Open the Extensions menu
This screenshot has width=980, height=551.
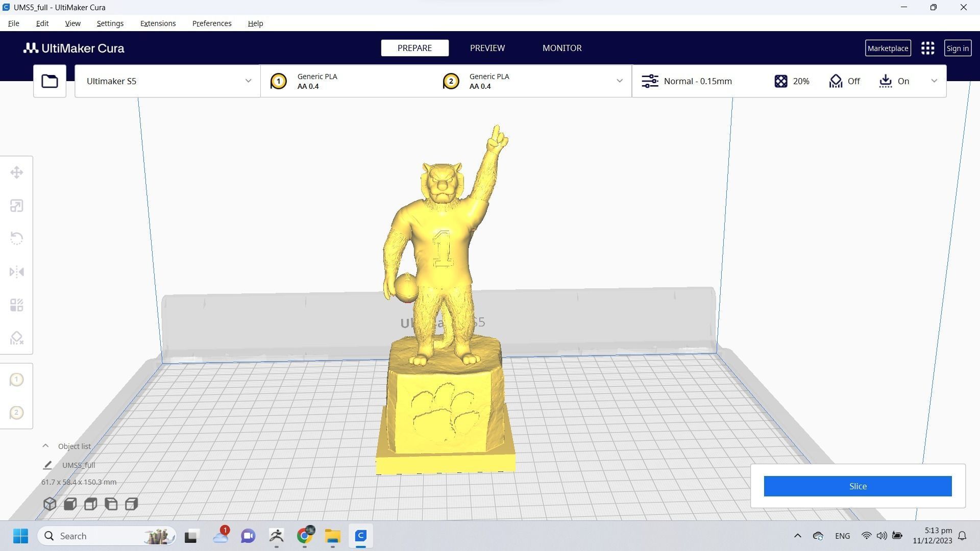158,23
